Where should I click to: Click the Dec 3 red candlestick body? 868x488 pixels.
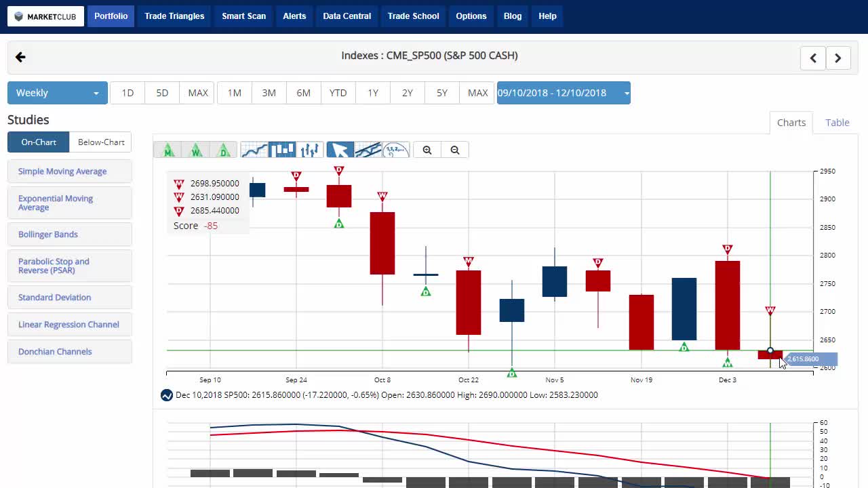(x=728, y=306)
